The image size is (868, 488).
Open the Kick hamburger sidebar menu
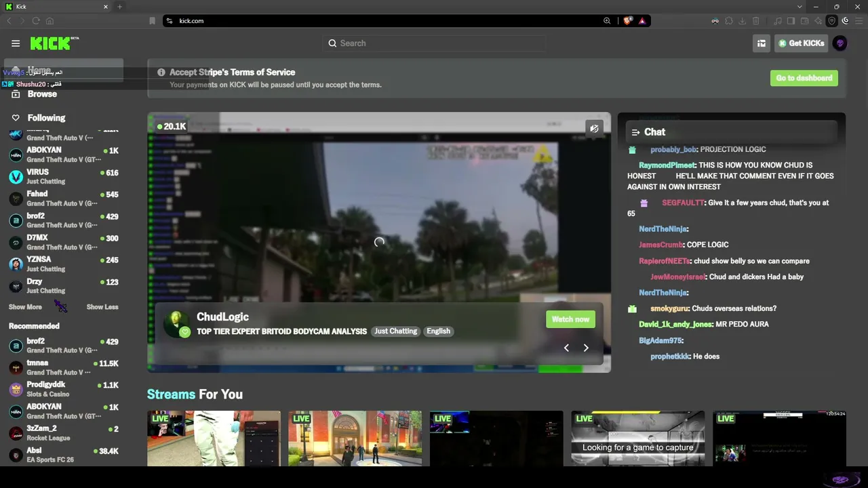tap(16, 43)
